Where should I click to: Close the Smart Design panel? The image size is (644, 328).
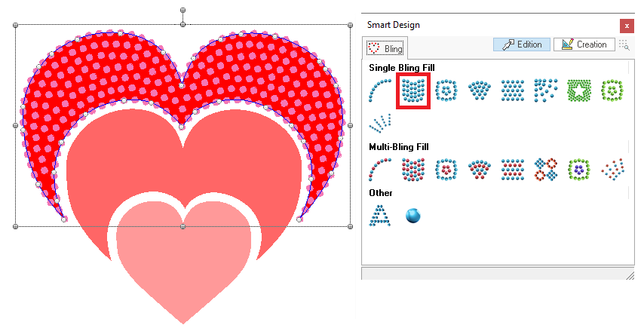point(625,25)
